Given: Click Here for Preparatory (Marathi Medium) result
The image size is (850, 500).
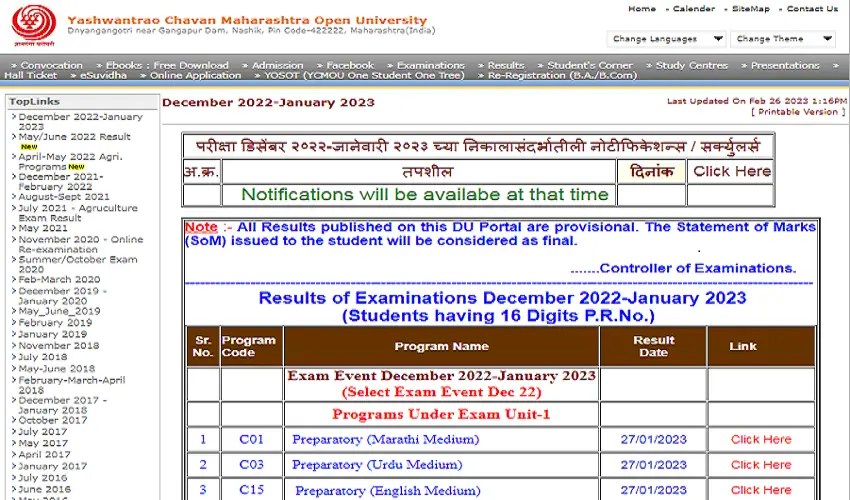Looking at the screenshot, I should [x=761, y=440].
